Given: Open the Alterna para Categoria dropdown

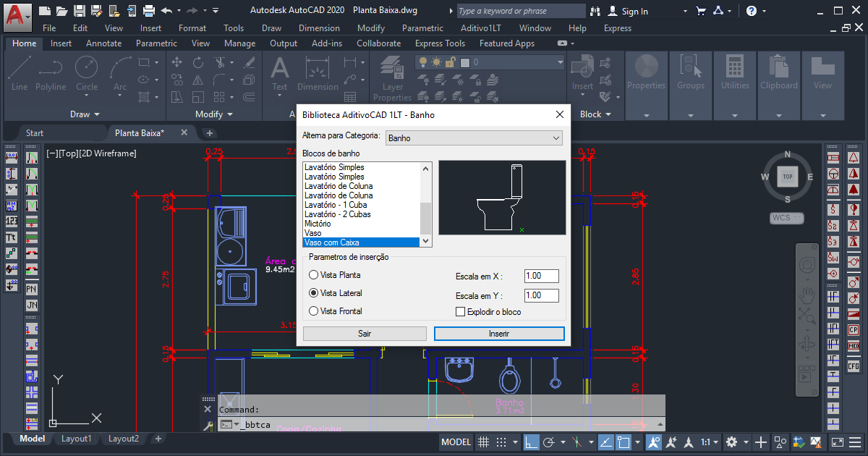Looking at the screenshot, I should pos(475,138).
